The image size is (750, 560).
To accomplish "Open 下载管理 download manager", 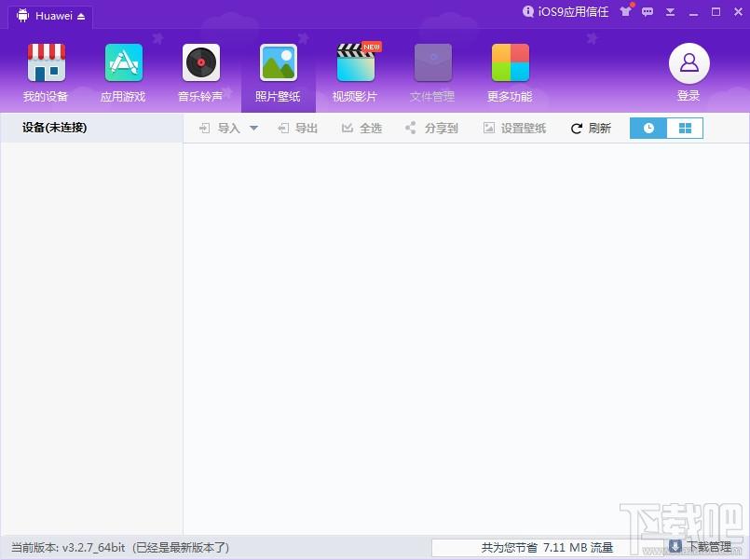I will [x=700, y=547].
